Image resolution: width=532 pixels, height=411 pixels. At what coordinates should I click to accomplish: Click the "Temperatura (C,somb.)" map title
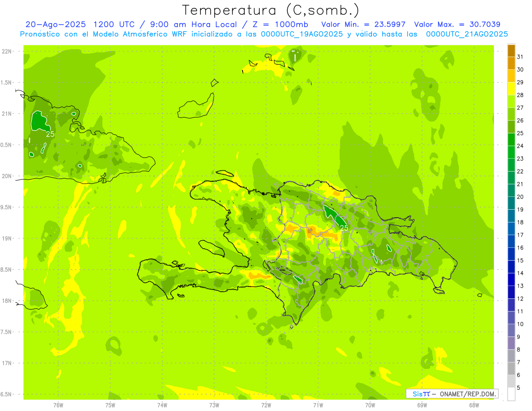tap(270, 11)
